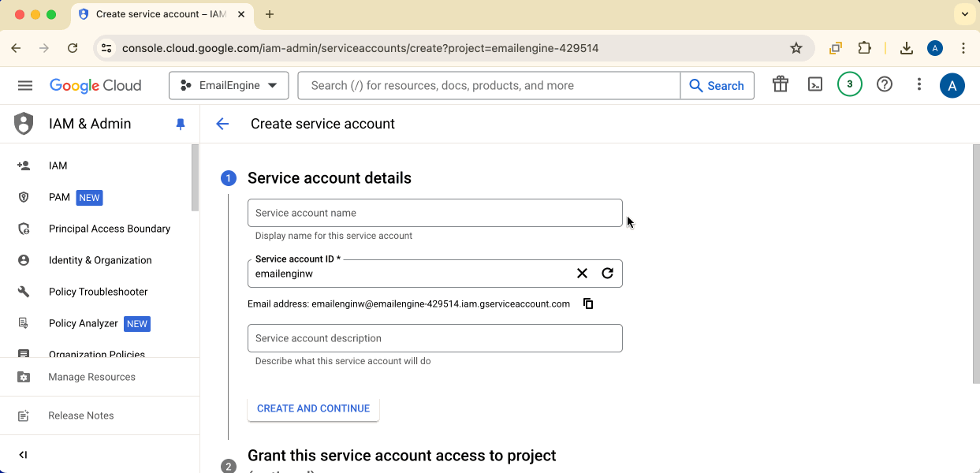Activate the Cloud Shell terminal

coord(815,84)
